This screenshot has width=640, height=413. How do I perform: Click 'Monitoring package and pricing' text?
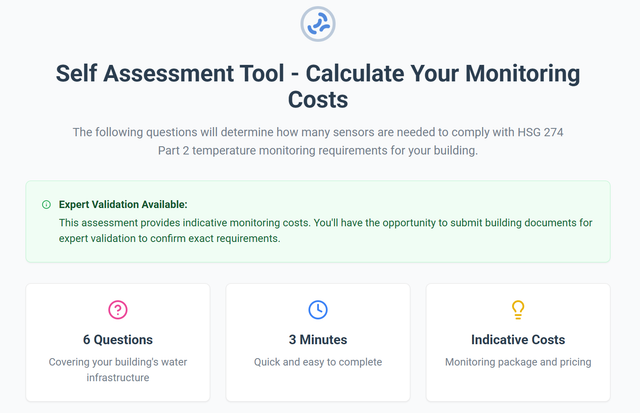coord(518,362)
